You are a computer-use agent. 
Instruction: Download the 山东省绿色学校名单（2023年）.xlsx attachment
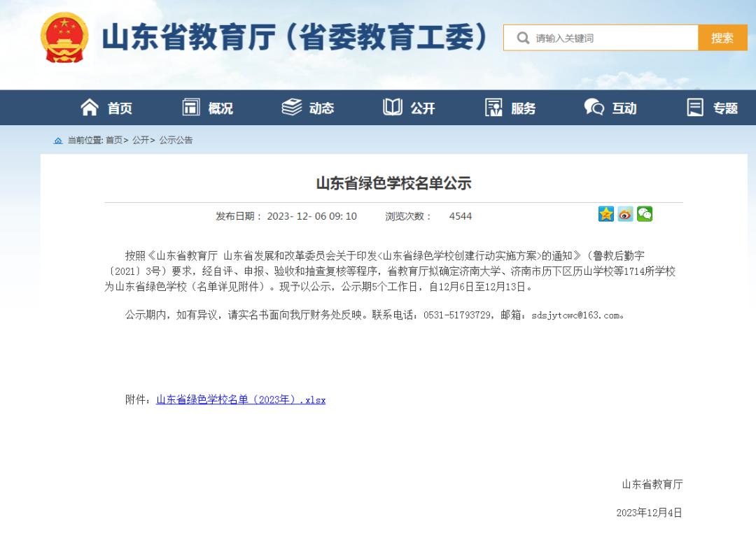pyautogui.click(x=240, y=399)
